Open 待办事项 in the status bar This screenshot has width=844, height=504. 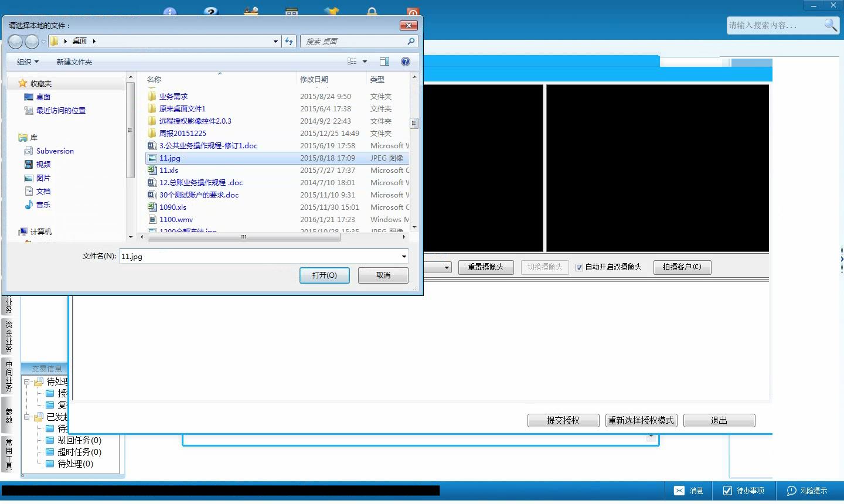pyautogui.click(x=744, y=491)
